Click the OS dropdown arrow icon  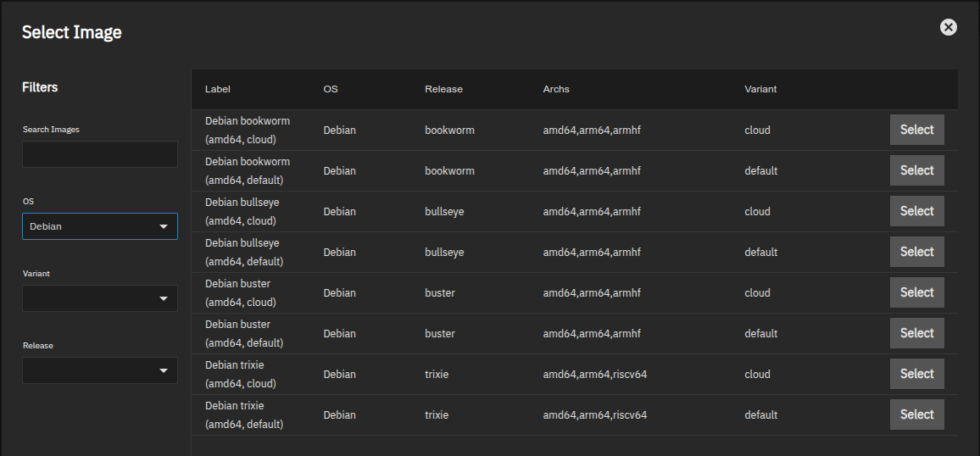164,226
